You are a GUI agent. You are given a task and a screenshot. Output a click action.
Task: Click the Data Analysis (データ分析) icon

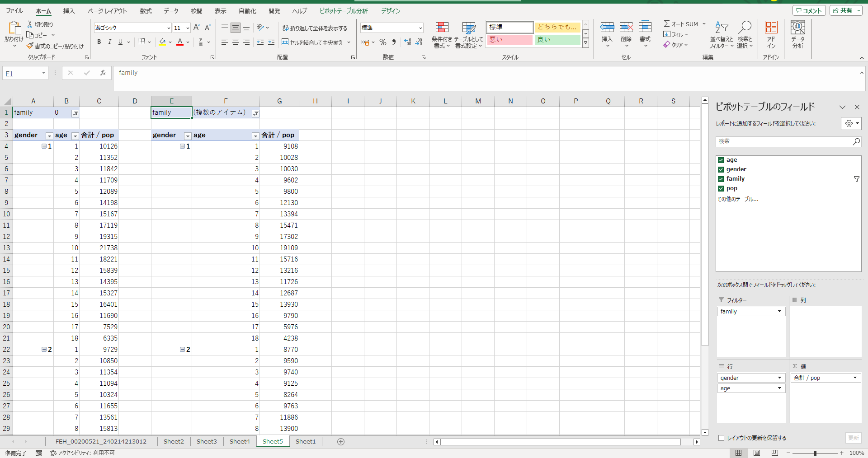click(797, 34)
